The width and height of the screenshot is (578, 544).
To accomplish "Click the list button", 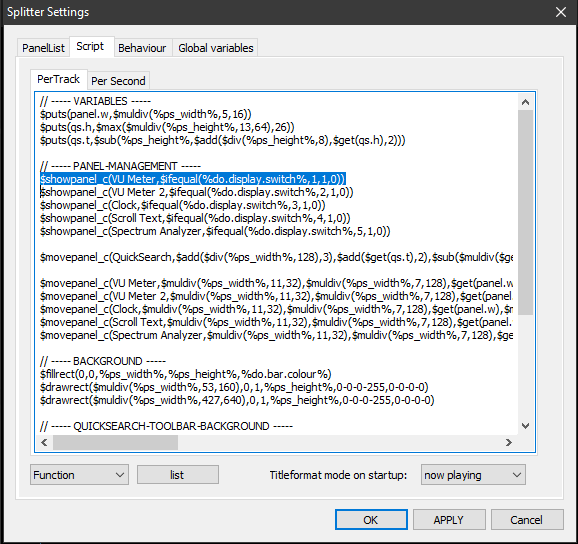I will point(178,475).
